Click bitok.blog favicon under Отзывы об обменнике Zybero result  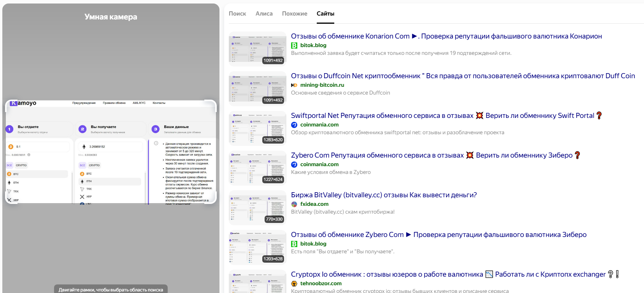294,244
